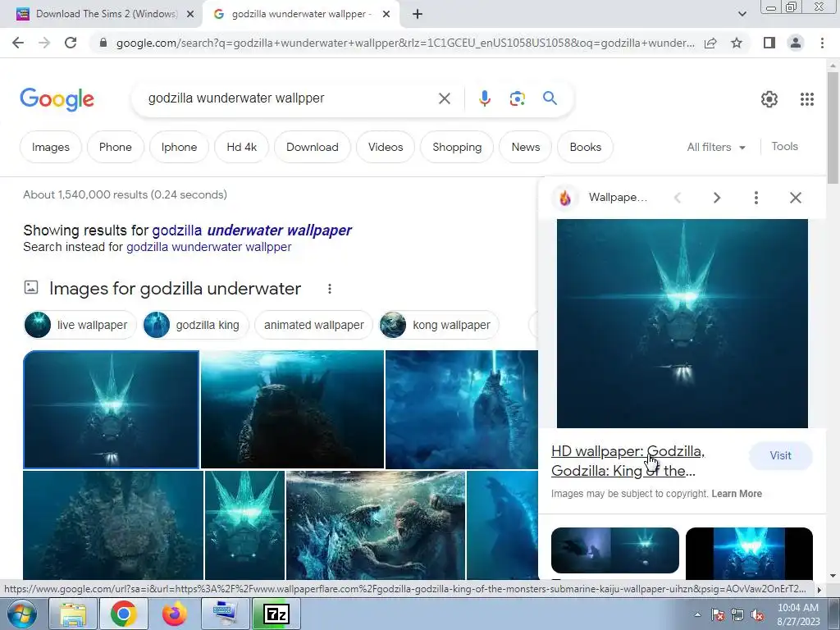Close the Download The Sims 2 tab
Viewport: 840px width, 630px height.
190,15
